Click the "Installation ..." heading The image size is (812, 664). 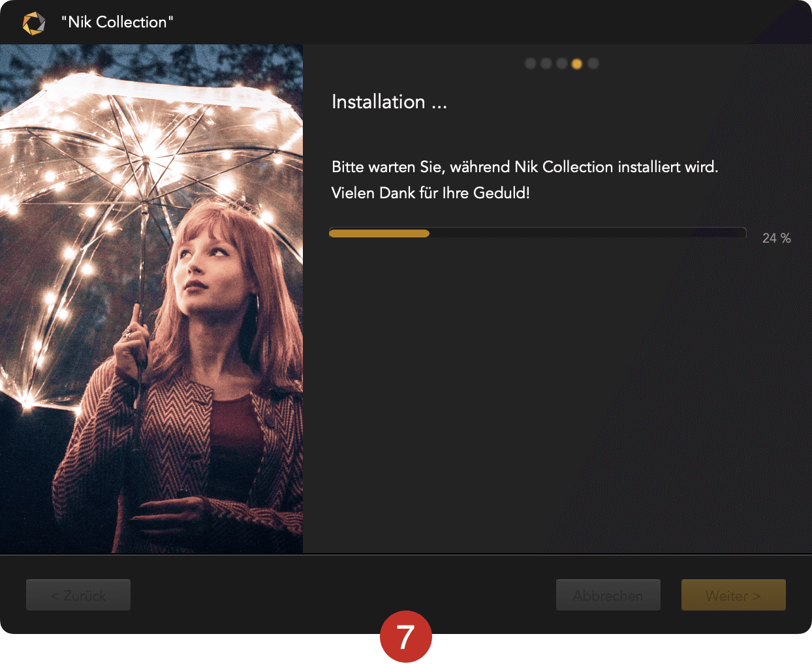point(390,102)
